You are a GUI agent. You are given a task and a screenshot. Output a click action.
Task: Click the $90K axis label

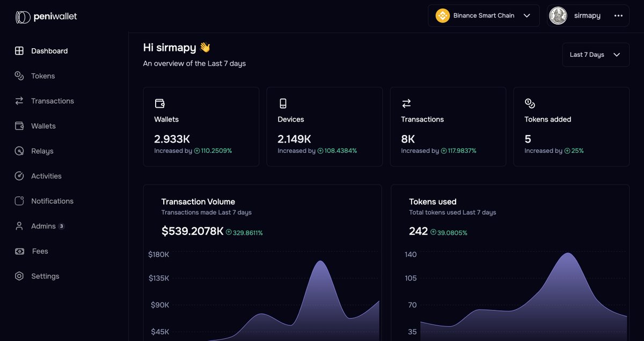coord(160,305)
